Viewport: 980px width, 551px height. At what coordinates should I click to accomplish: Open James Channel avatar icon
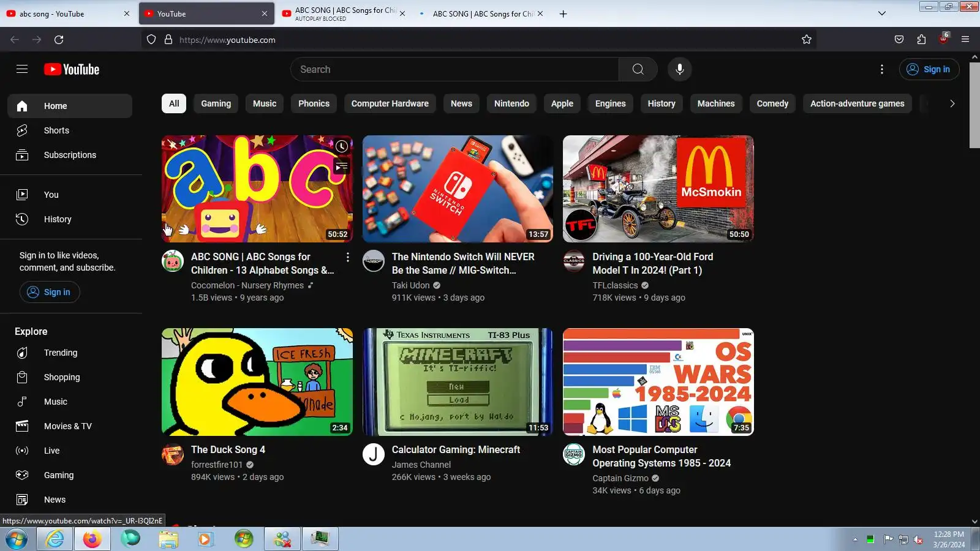coord(374,454)
